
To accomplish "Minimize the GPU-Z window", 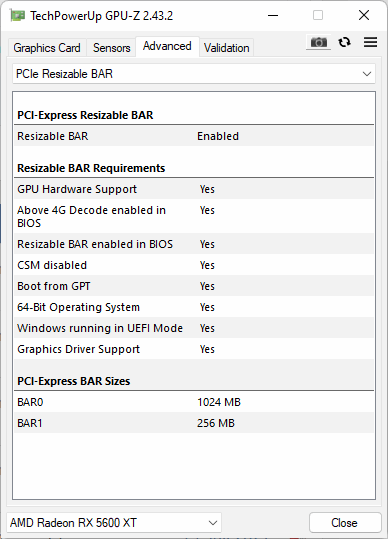I will [273, 15].
